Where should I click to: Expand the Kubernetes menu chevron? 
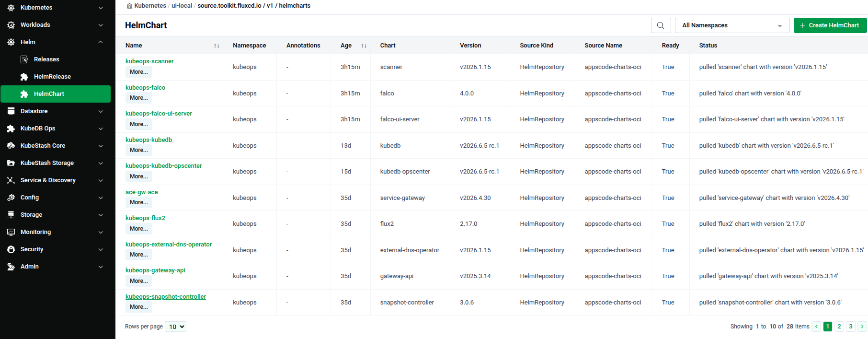pos(101,8)
